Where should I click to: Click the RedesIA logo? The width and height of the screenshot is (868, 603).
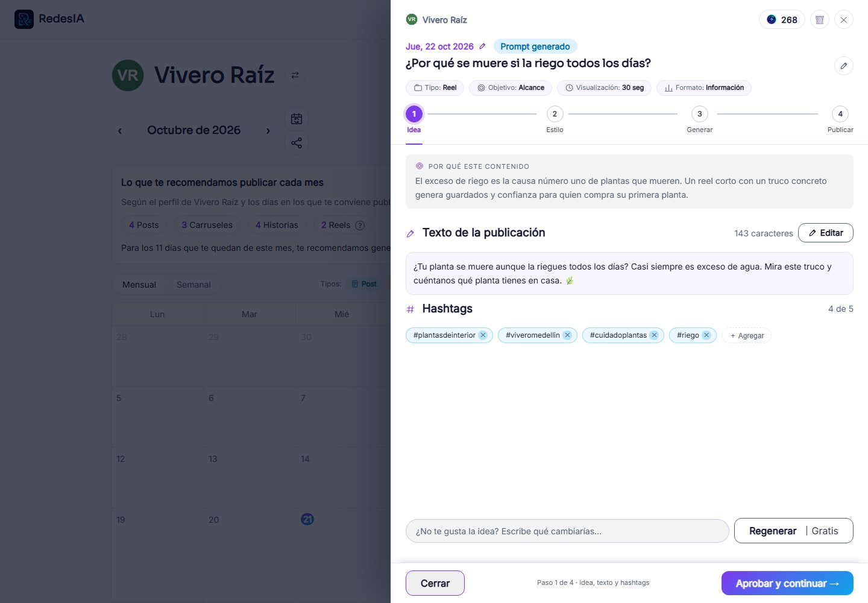pyautogui.click(x=49, y=19)
